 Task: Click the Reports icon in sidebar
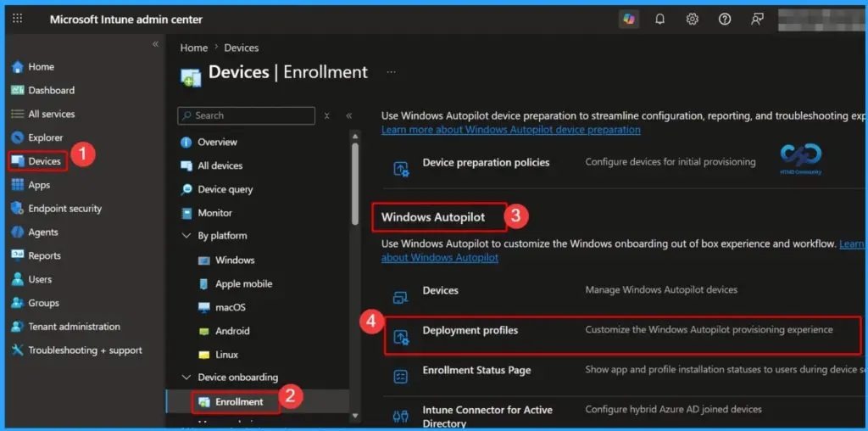pyautogui.click(x=18, y=256)
